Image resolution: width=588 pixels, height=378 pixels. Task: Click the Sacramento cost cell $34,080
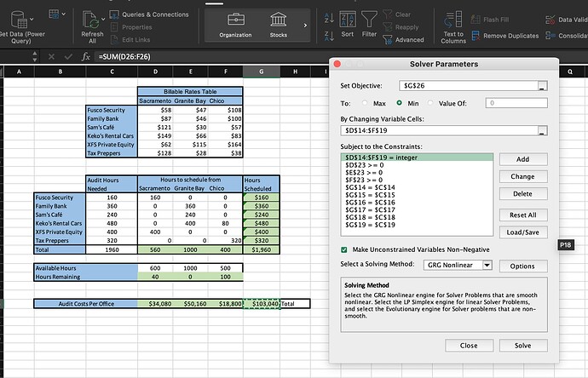click(x=155, y=303)
